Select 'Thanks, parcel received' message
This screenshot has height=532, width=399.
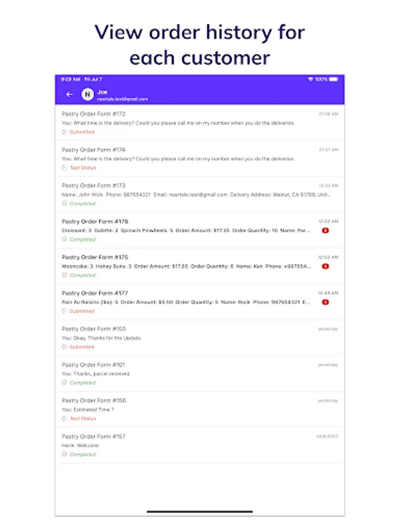(x=96, y=374)
